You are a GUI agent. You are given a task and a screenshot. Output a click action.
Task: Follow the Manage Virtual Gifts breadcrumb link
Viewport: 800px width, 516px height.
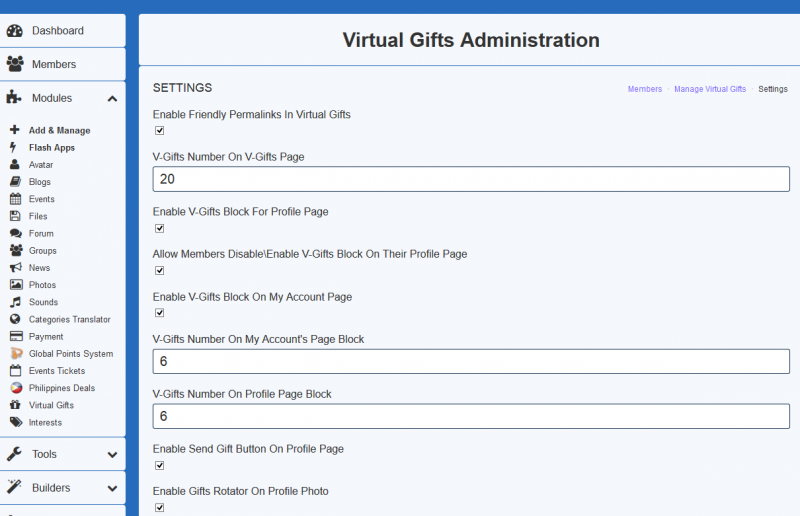pos(710,89)
